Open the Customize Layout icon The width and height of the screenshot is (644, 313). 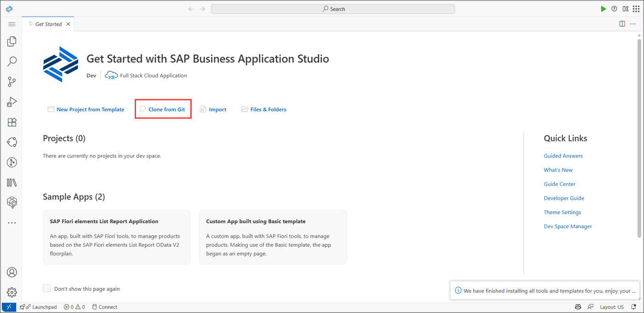click(626, 9)
